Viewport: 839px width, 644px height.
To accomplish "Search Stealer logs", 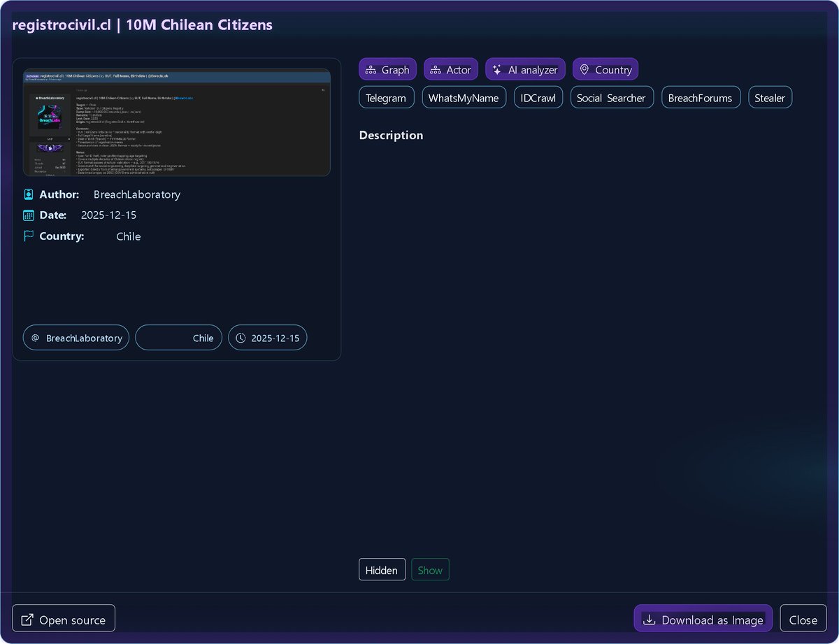I will click(770, 98).
